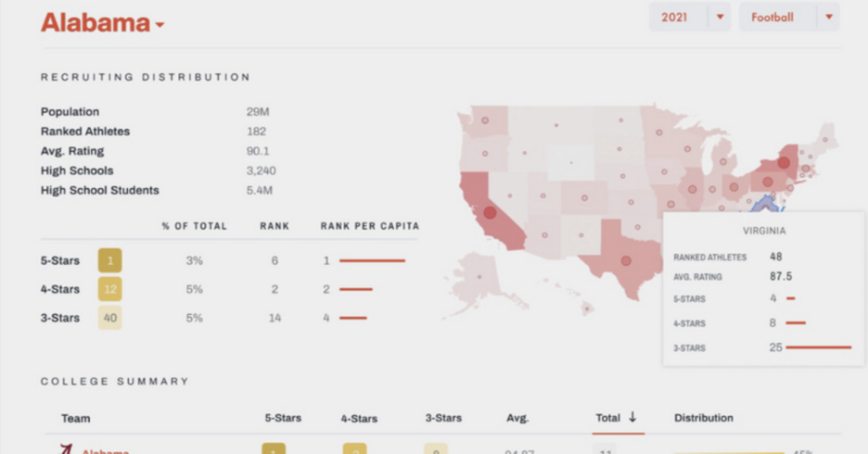868x454 pixels.
Task: Click the Washington state on the map
Action: coord(487,121)
